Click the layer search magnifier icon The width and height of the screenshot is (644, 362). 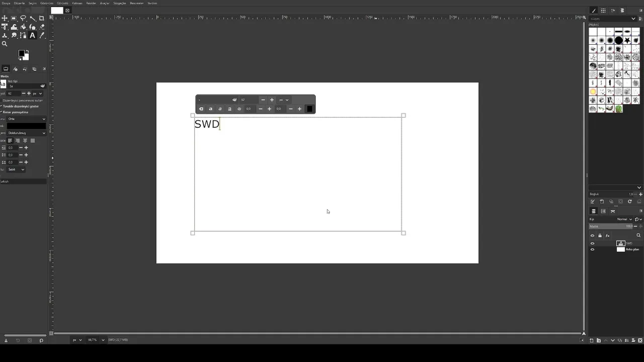(638, 235)
